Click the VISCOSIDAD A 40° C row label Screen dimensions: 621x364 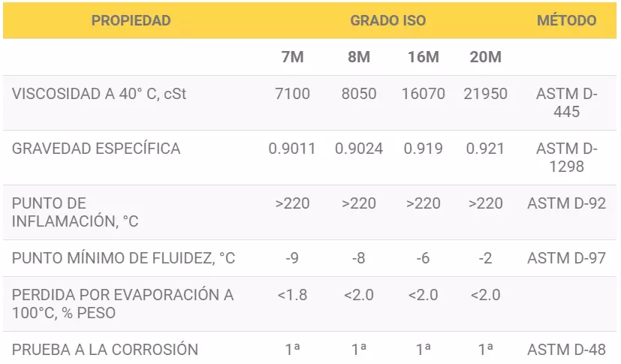pos(99,94)
